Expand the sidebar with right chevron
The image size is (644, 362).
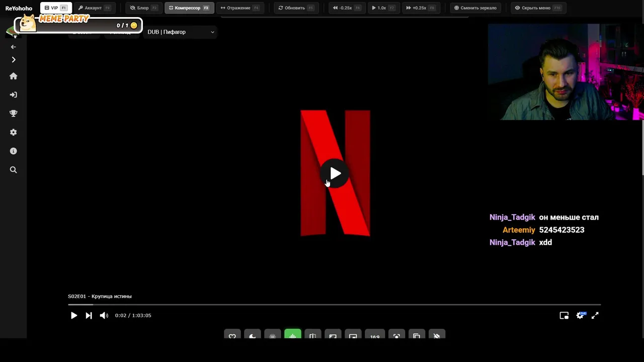(14, 60)
